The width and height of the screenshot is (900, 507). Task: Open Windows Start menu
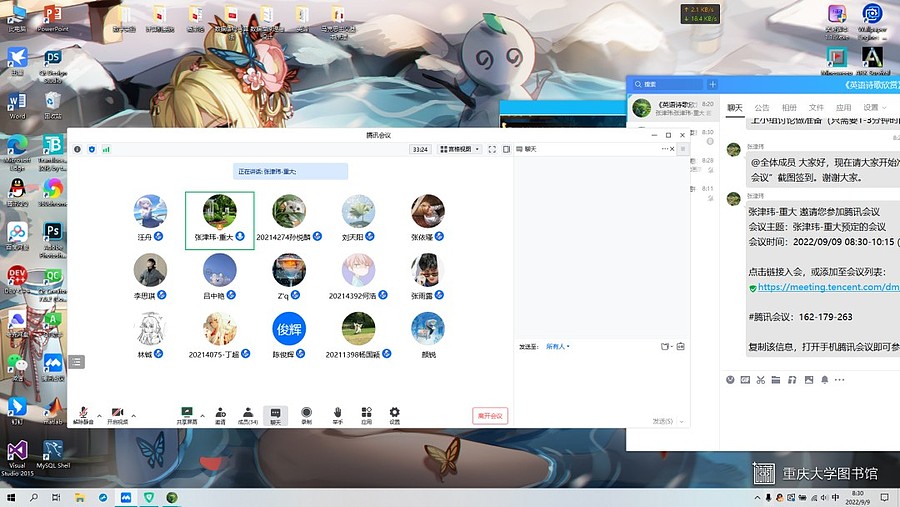tap(10, 497)
